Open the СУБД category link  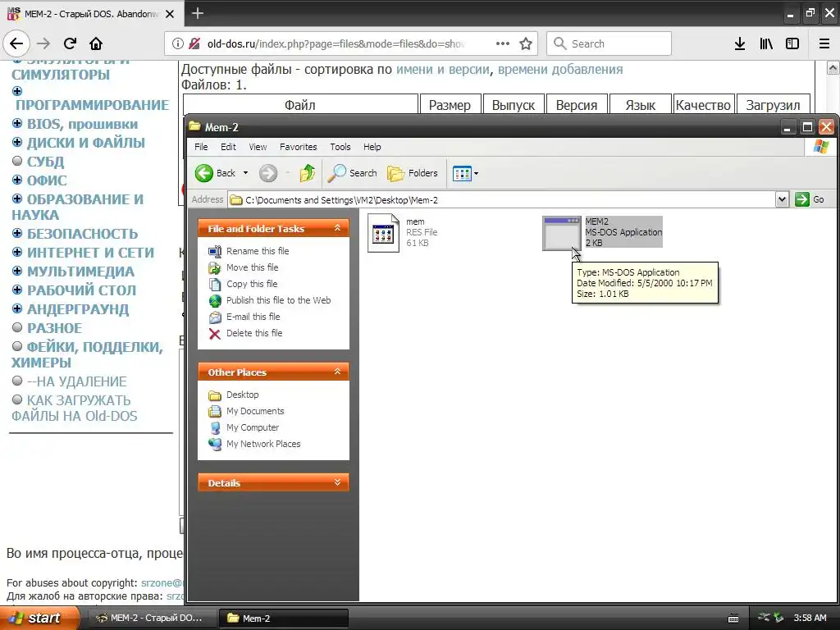[46, 162]
